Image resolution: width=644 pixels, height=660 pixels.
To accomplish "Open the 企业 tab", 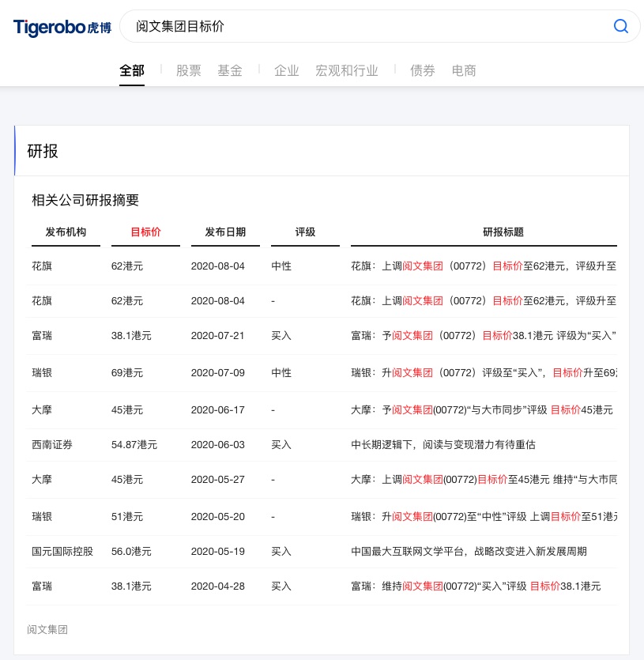I will (x=287, y=70).
